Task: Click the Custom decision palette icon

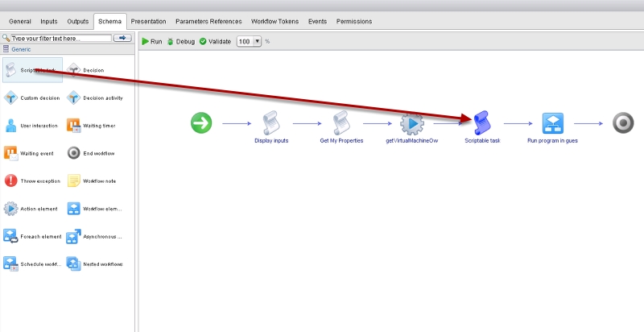Action: (x=10, y=98)
